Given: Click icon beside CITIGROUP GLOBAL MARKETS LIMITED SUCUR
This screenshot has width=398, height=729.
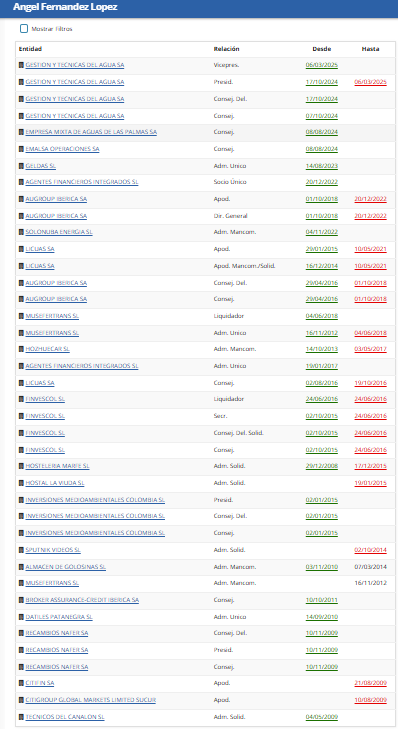Looking at the screenshot, I should tap(21, 700).
